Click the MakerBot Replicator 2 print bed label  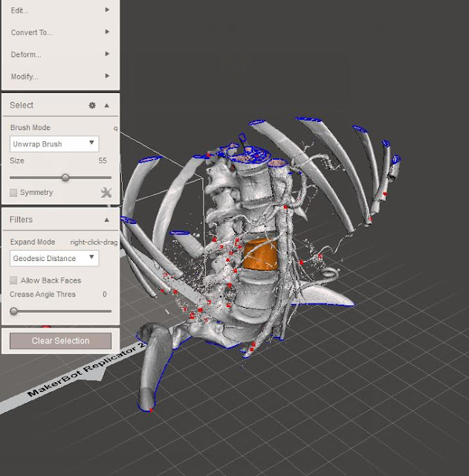tap(87, 370)
